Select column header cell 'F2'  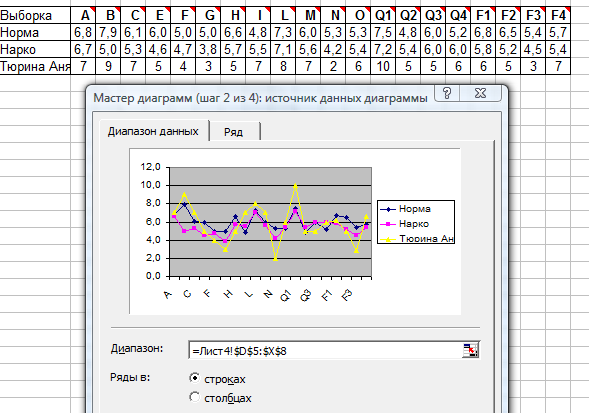point(508,15)
